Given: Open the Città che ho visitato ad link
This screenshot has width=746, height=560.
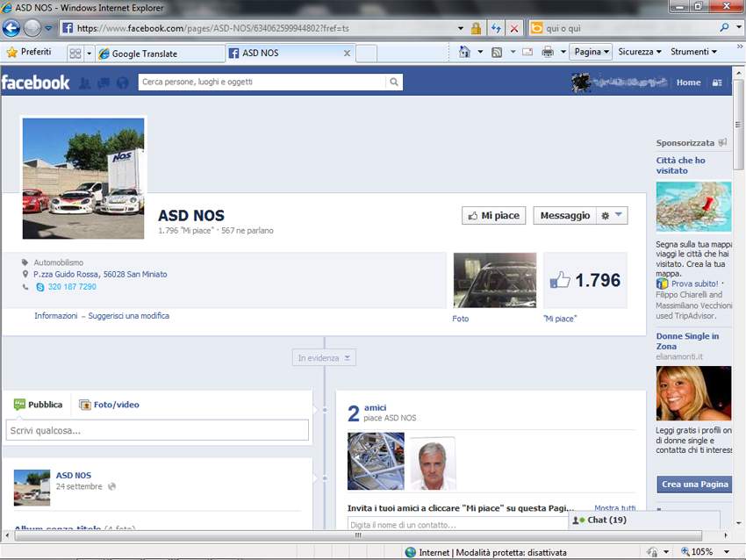Looking at the screenshot, I should [x=681, y=165].
